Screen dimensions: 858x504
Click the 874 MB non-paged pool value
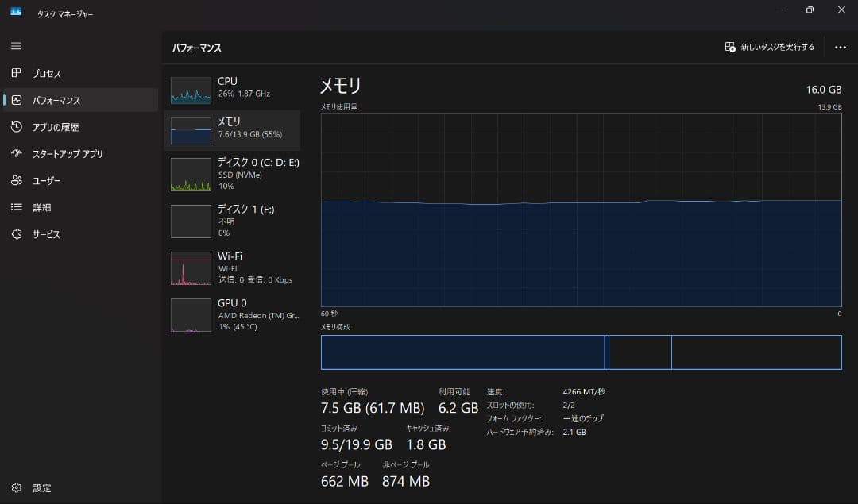[406, 482]
